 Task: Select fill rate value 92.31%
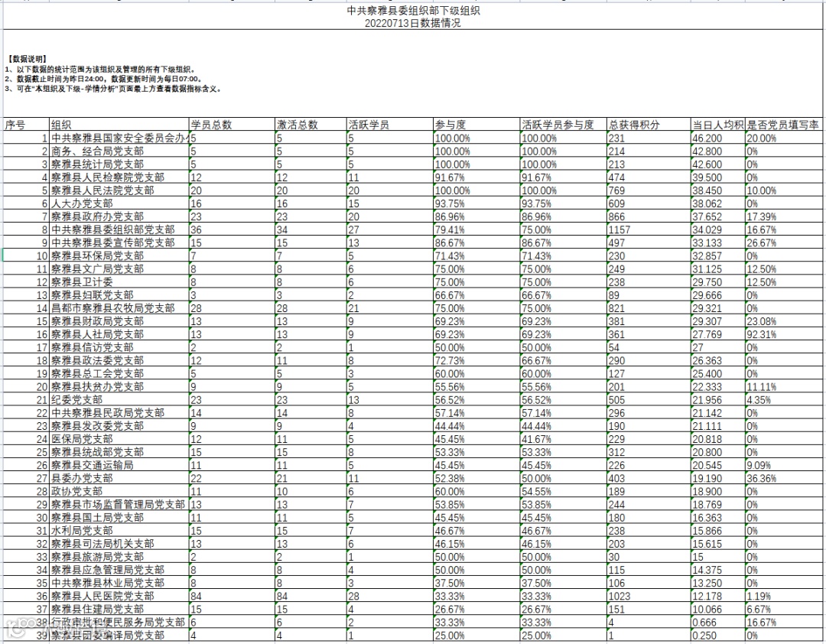[785, 335]
